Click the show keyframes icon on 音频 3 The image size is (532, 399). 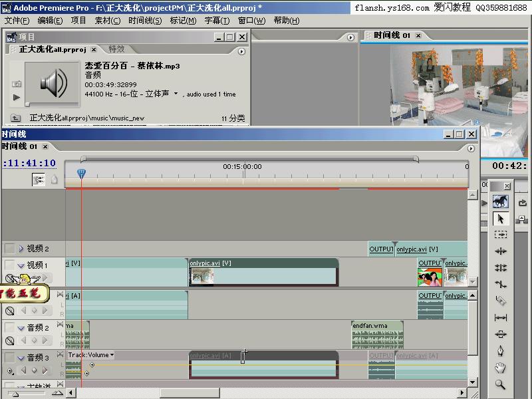(10, 371)
